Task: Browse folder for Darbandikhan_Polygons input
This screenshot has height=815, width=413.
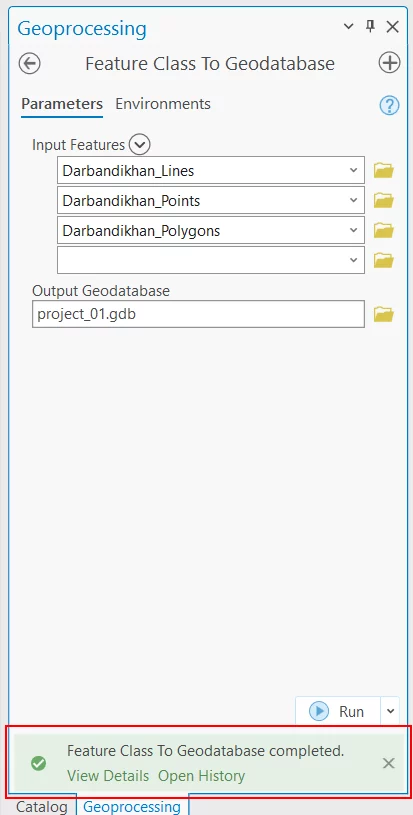Action: 383,230
